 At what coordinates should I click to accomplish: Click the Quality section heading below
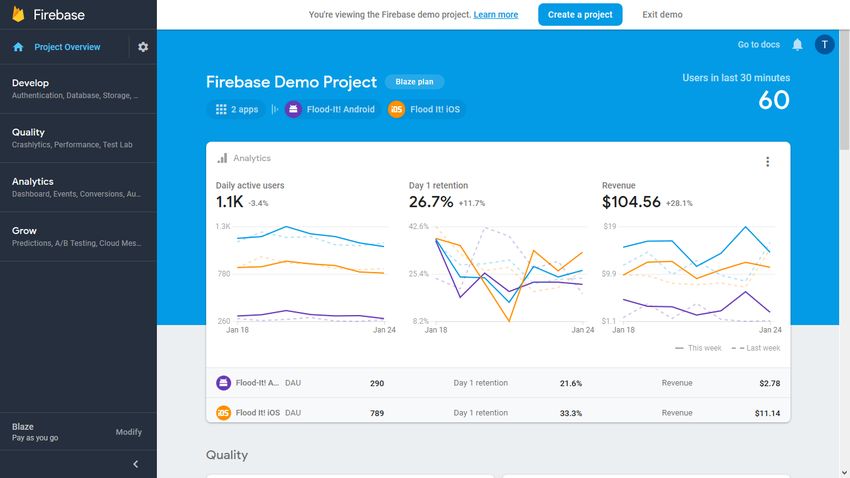tap(227, 455)
